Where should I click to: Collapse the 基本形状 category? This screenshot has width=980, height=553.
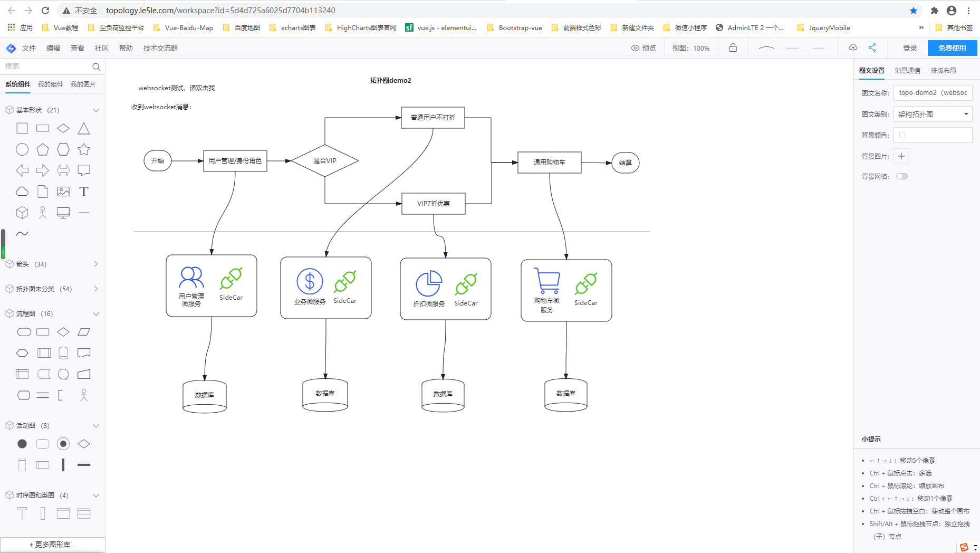click(95, 110)
